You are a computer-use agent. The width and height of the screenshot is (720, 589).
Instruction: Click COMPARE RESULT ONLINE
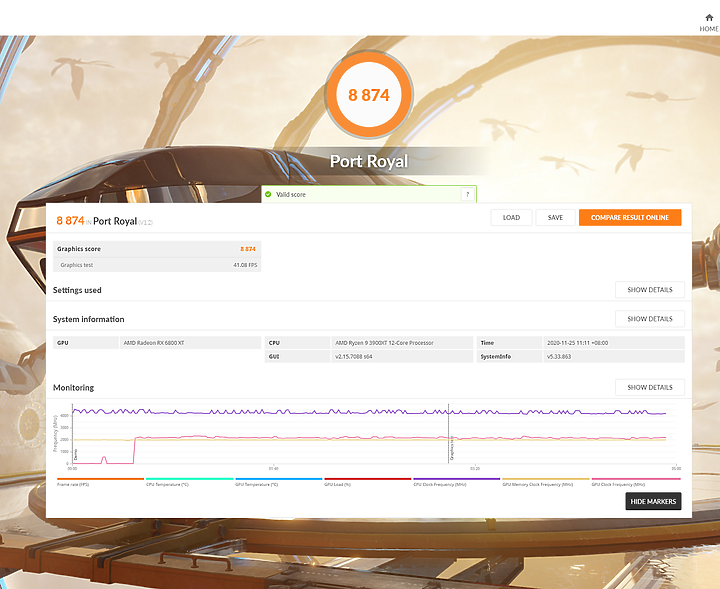(630, 218)
